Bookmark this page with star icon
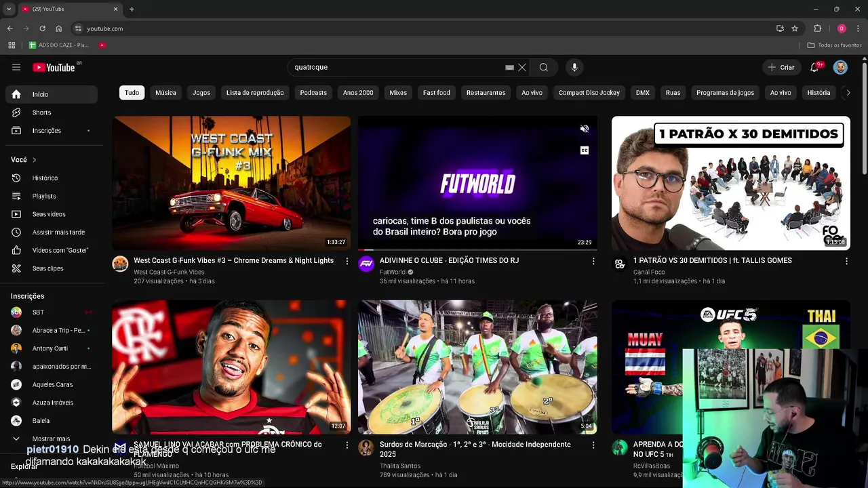This screenshot has width=868, height=488. click(795, 28)
